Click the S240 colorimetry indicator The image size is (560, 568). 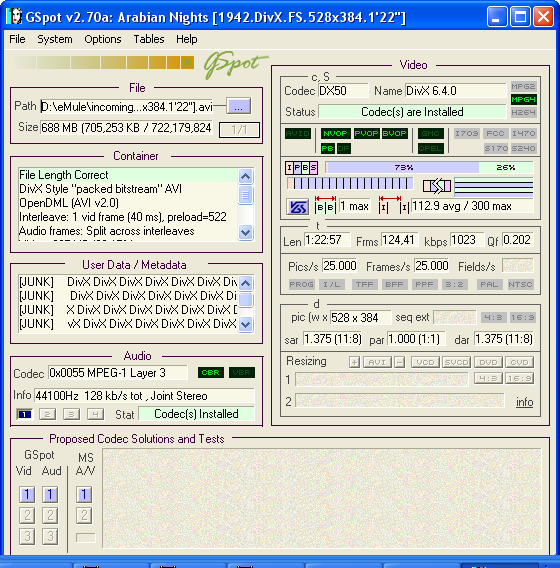point(523,148)
